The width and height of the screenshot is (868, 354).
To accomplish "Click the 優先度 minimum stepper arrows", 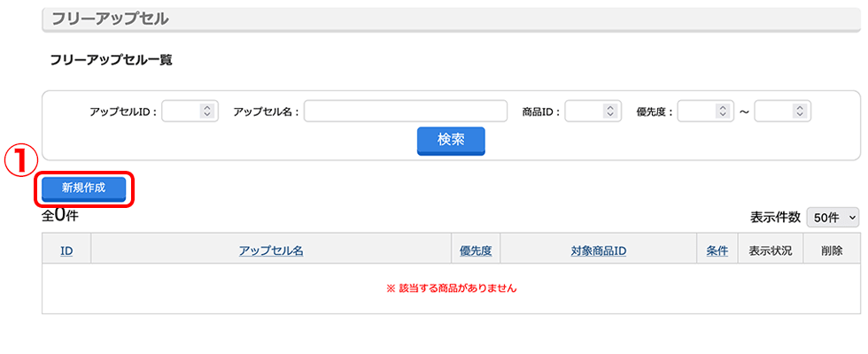I will pyautogui.click(x=723, y=112).
